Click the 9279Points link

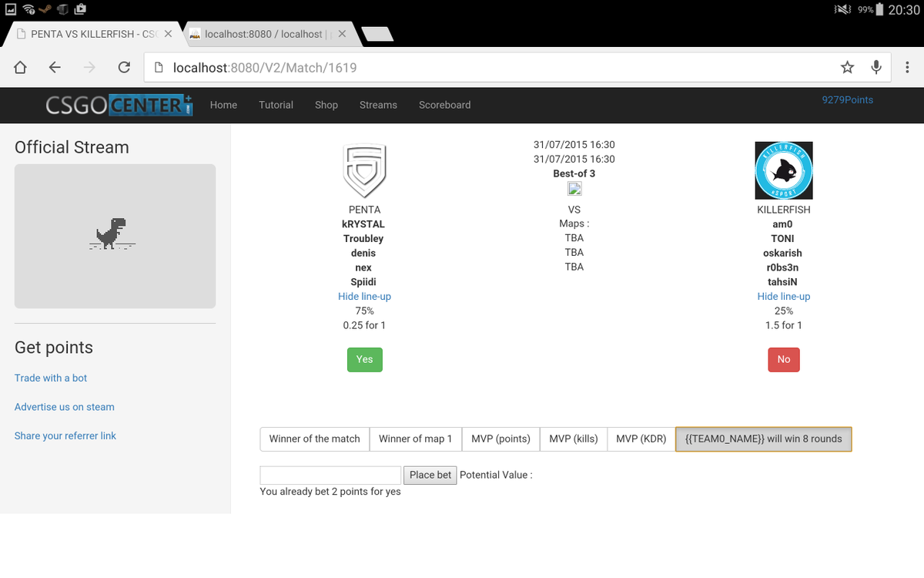(848, 99)
